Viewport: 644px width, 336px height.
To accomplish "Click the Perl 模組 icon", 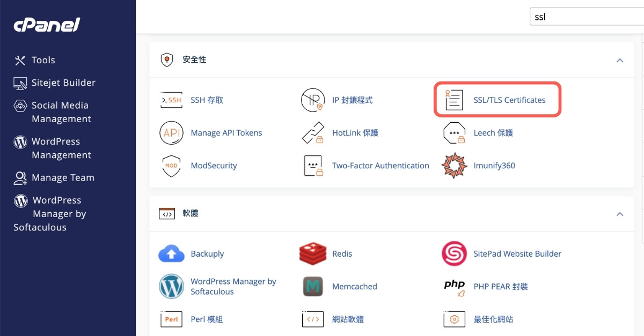I will point(171,319).
